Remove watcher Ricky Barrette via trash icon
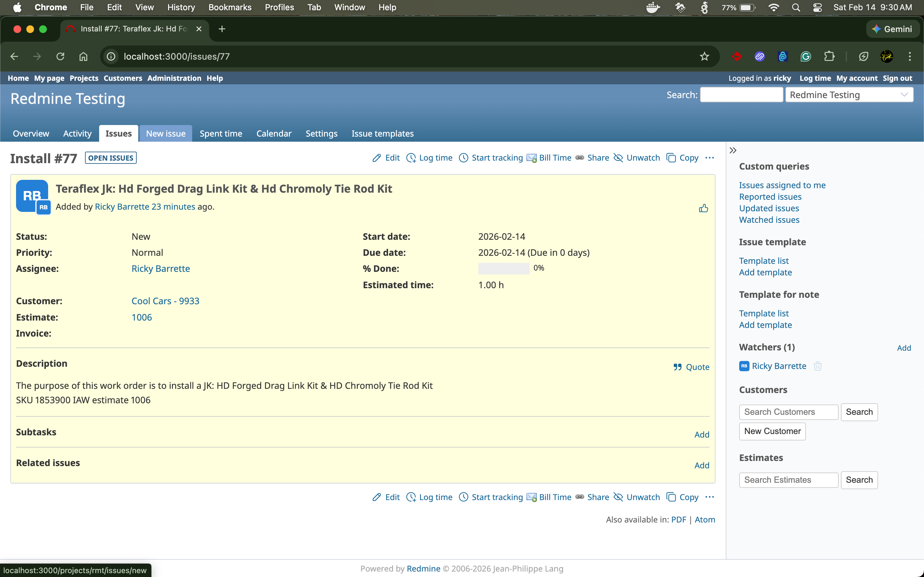The image size is (924, 577). [x=817, y=366]
